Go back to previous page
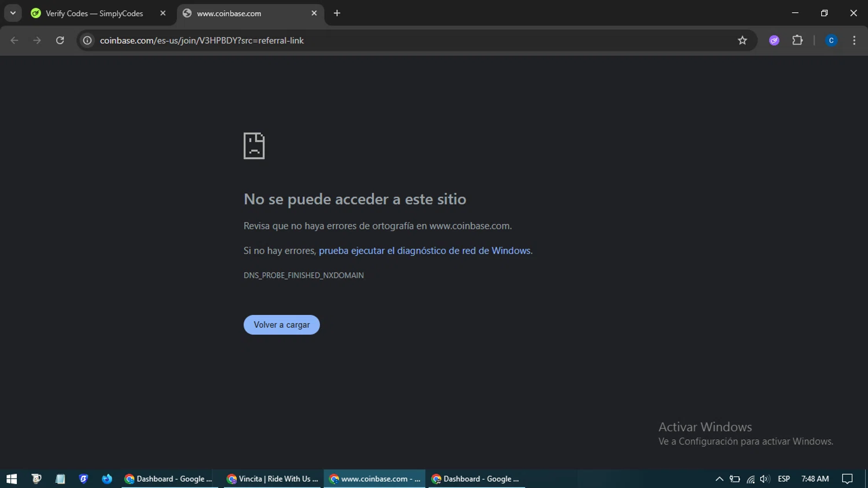This screenshot has width=868, height=488. [x=14, y=41]
